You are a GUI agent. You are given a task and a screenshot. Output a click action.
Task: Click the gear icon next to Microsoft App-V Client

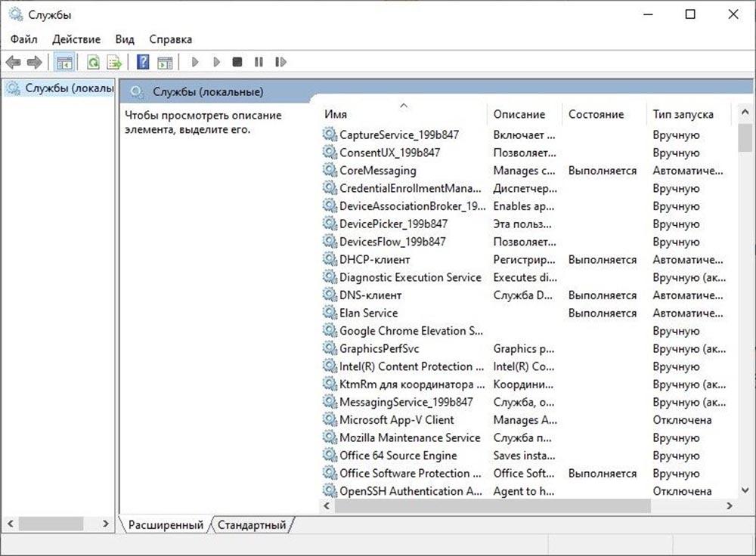click(x=330, y=419)
